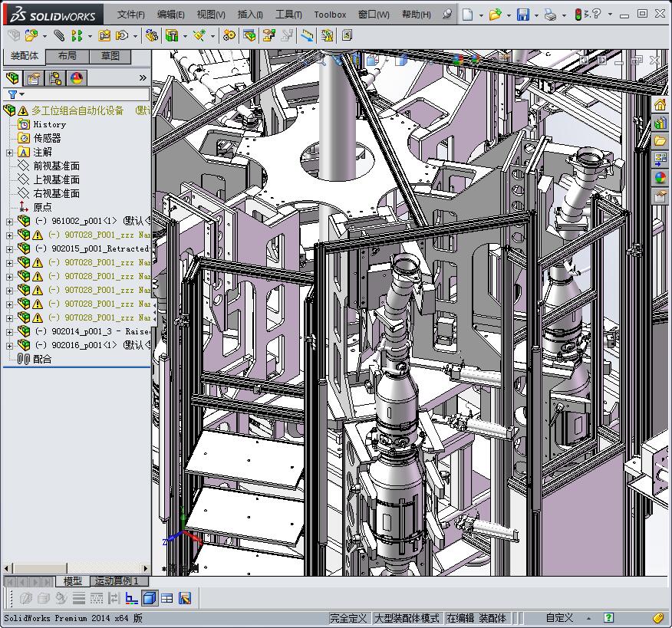Open the DisplayManager color wheel tab

pyautogui.click(x=77, y=78)
